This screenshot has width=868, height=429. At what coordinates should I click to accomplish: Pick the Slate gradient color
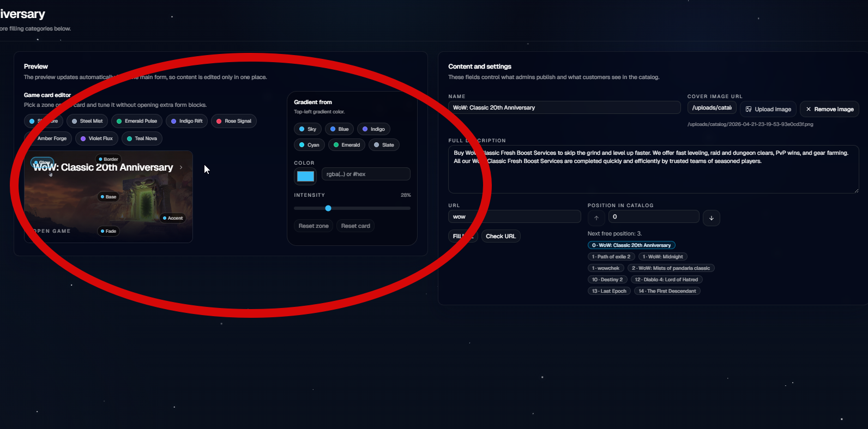pyautogui.click(x=383, y=145)
